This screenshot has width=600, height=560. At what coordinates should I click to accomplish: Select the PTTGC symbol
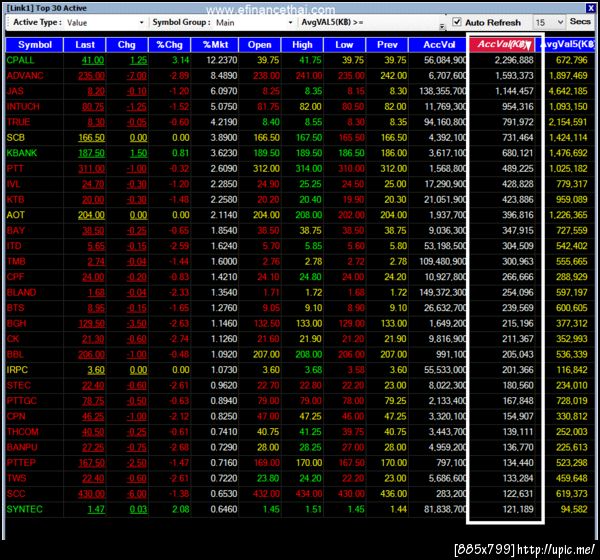pyautogui.click(x=22, y=401)
